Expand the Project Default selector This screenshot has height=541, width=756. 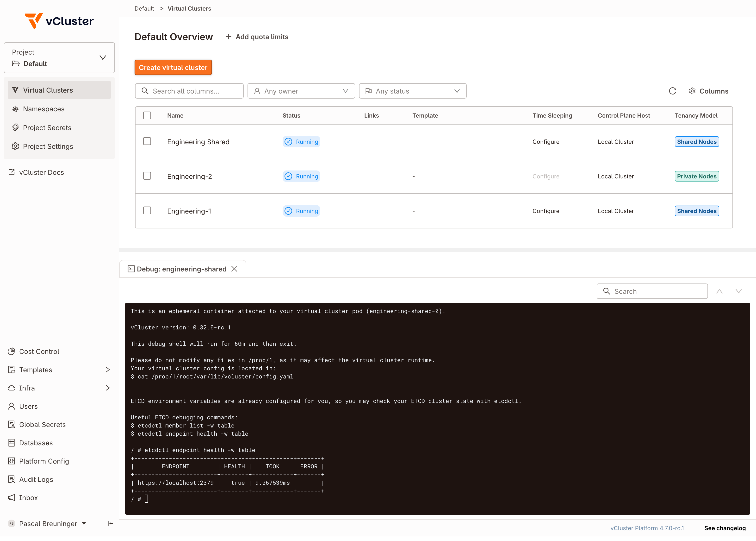click(x=59, y=58)
